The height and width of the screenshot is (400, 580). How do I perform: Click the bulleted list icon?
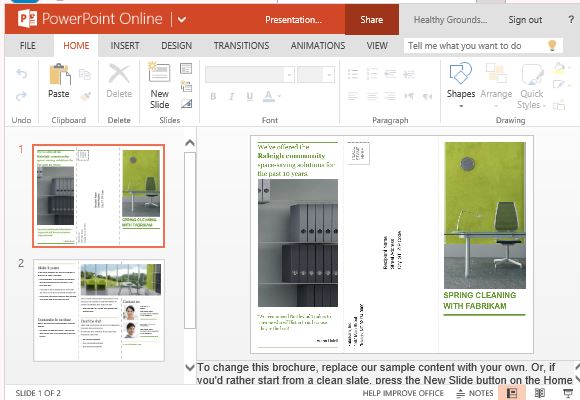click(x=353, y=74)
